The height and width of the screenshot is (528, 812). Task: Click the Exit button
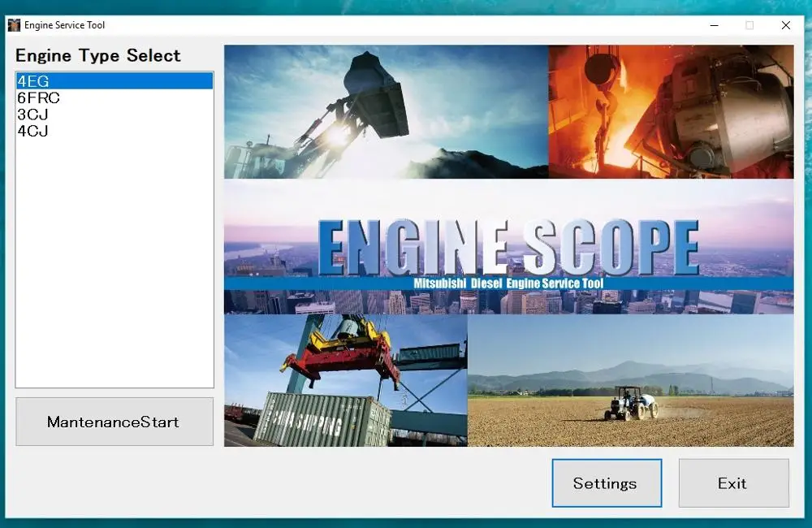tap(734, 483)
